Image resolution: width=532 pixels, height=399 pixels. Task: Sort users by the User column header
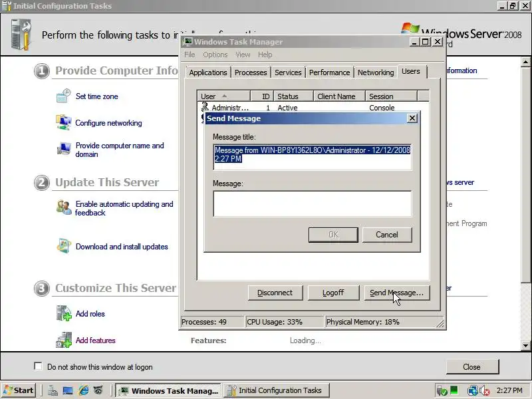[x=223, y=96]
